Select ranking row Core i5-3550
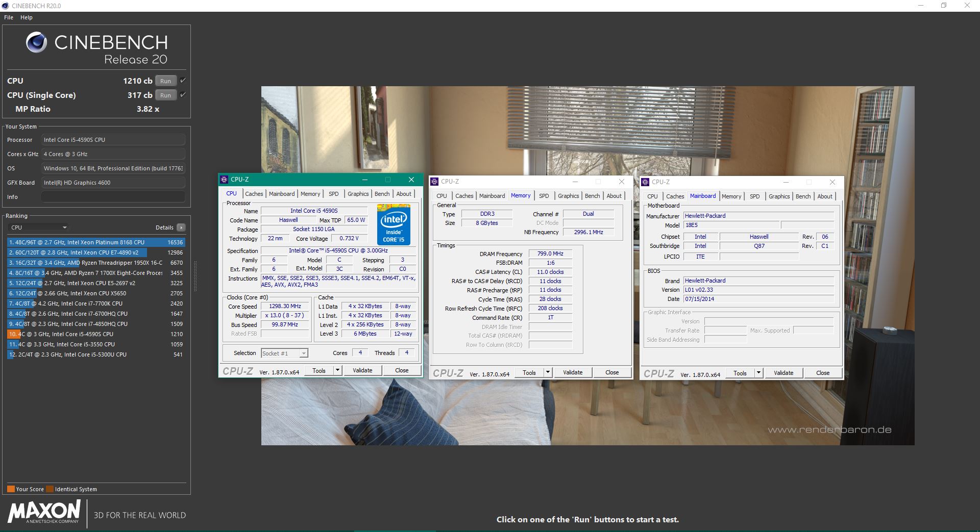This screenshot has height=532, width=980. coord(96,344)
